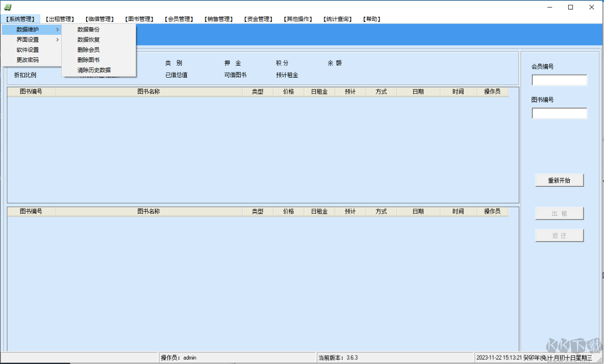Click 图书名称 header in the lower table
The width and height of the screenshot is (604, 364).
[x=149, y=211]
